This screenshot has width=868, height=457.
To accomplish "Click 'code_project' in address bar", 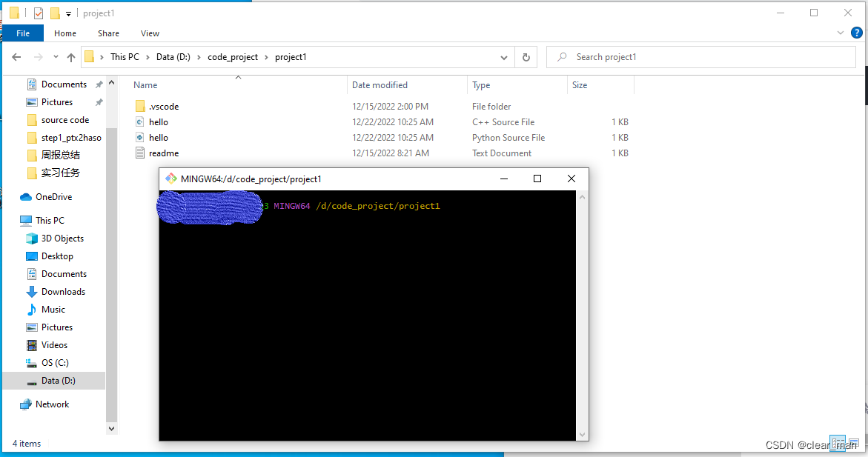I will click(233, 57).
